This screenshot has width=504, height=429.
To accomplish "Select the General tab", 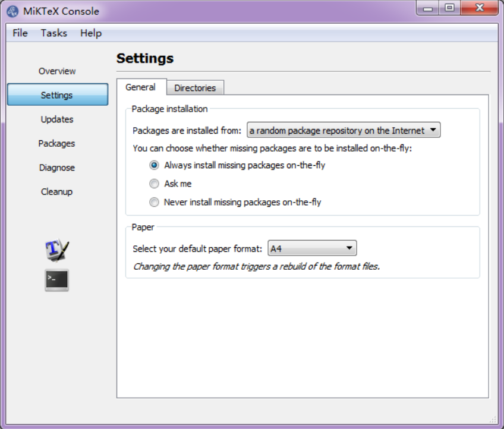I will coord(141,87).
